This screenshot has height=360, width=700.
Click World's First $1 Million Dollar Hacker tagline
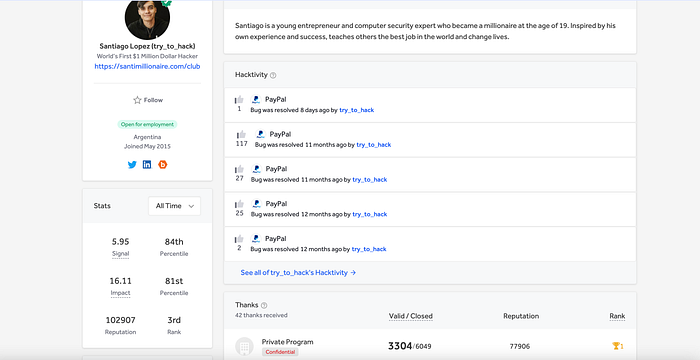pyautogui.click(x=147, y=56)
